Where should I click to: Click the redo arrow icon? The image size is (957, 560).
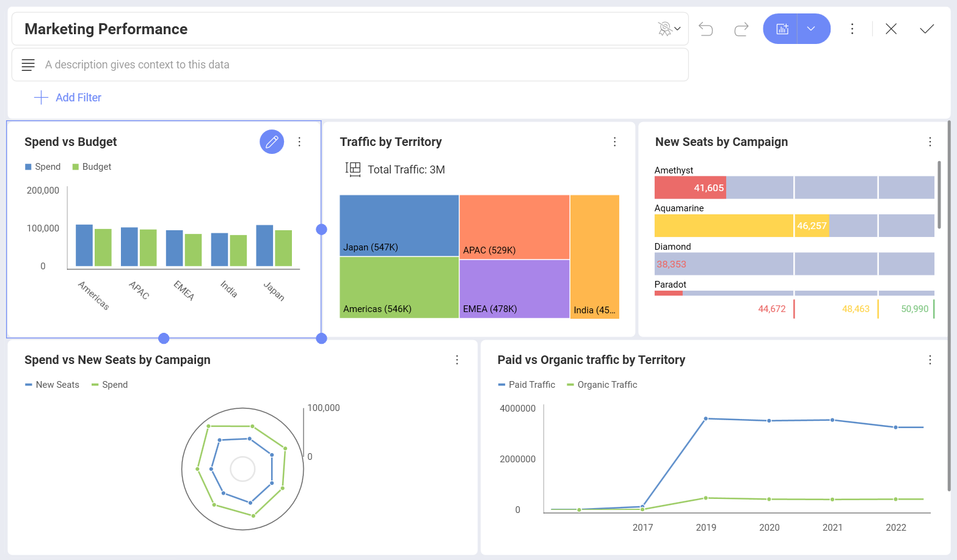(741, 29)
